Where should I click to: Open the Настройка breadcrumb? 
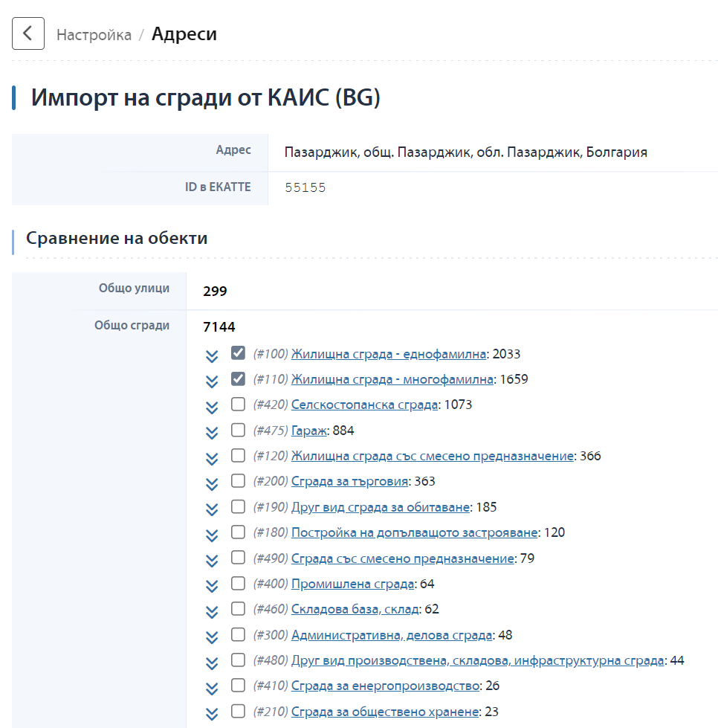(94, 35)
